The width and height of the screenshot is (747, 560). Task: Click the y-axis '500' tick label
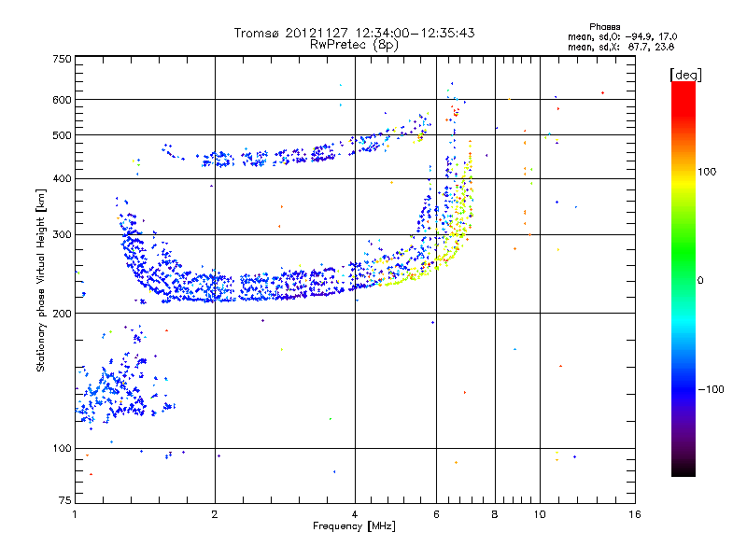coord(62,135)
